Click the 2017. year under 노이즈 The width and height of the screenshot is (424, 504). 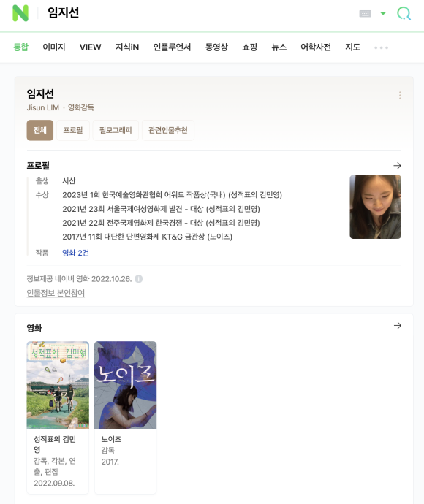pos(110,462)
